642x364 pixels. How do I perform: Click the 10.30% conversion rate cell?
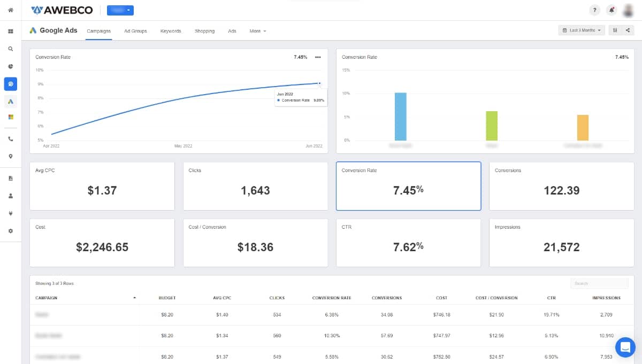click(x=332, y=336)
